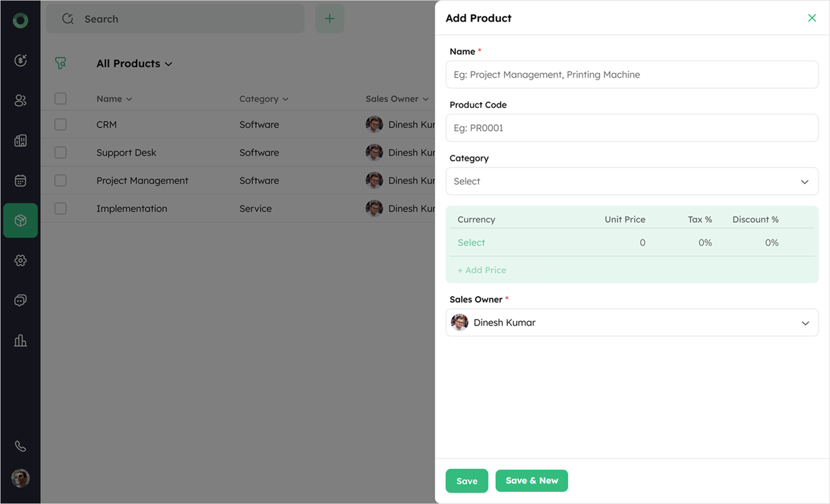The width and height of the screenshot is (830, 504).
Task: Open the Reports bar chart icon
Action: pyautogui.click(x=20, y=340)
